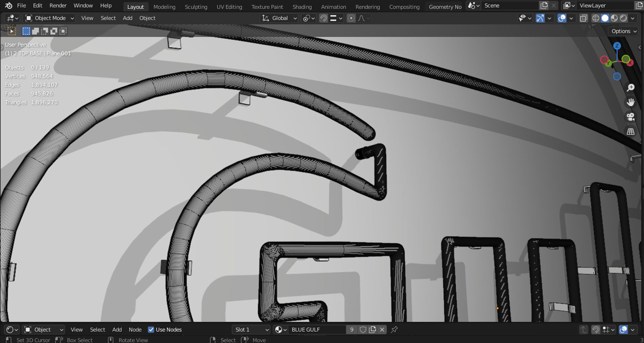Viewport: 644px width, 343px height.
Task: Open the view layer browse icon
Action: click(569, 6)
